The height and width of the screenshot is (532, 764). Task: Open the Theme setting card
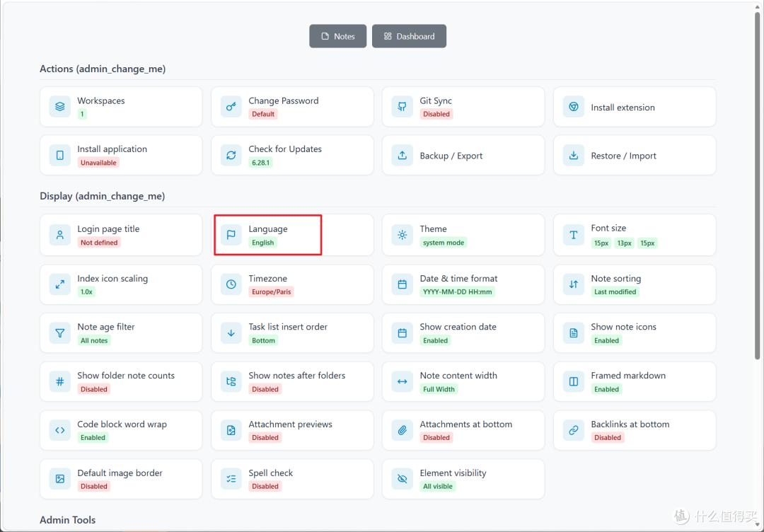[463, 235]
